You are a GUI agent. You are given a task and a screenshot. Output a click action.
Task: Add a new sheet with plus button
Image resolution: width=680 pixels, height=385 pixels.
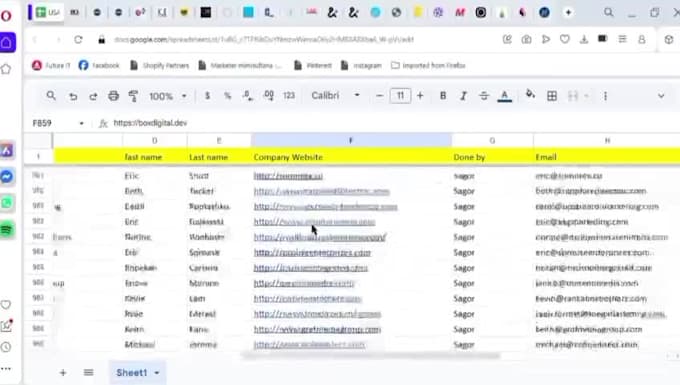click(63, 372)
